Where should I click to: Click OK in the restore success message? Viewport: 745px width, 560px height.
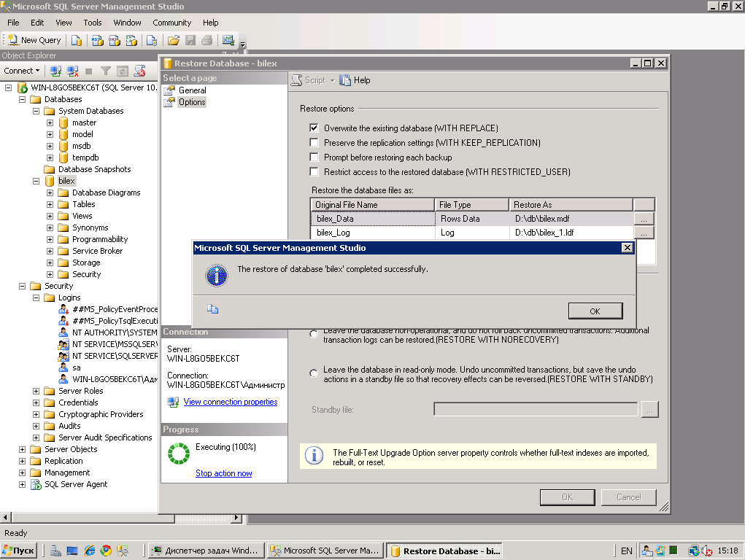[595, 311]
